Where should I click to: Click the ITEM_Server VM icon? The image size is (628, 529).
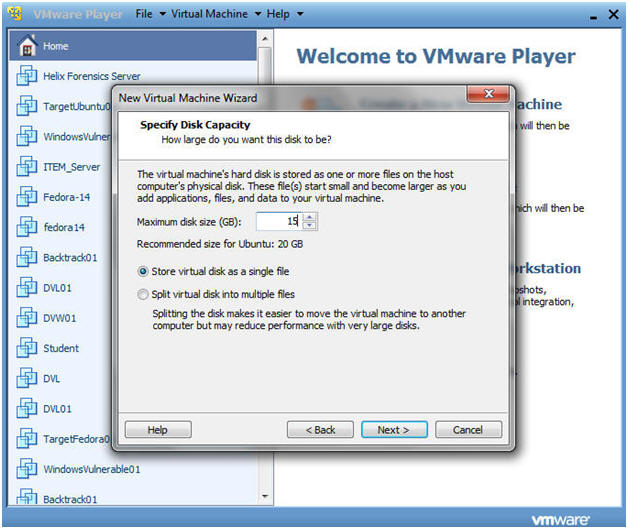pos(27,166)
